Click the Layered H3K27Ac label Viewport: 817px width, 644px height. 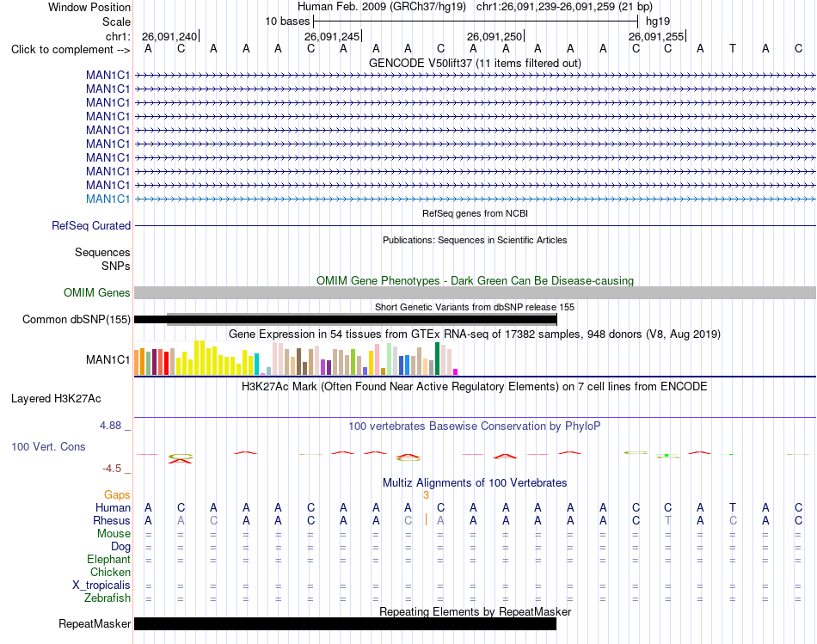click(56, 399)
